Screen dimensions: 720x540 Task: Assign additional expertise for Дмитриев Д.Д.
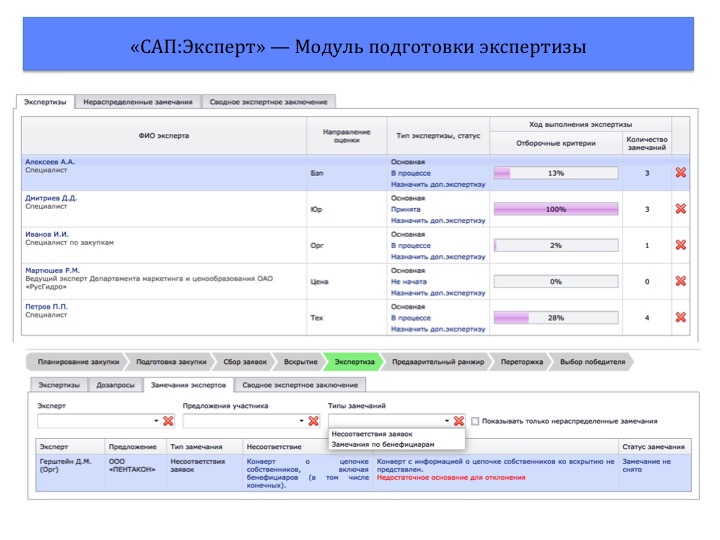coord(438,220)
